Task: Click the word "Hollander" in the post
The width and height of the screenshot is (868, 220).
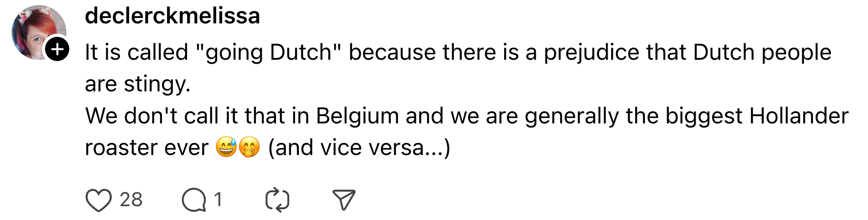Action: pyautogui.click(x=799, y=116)
